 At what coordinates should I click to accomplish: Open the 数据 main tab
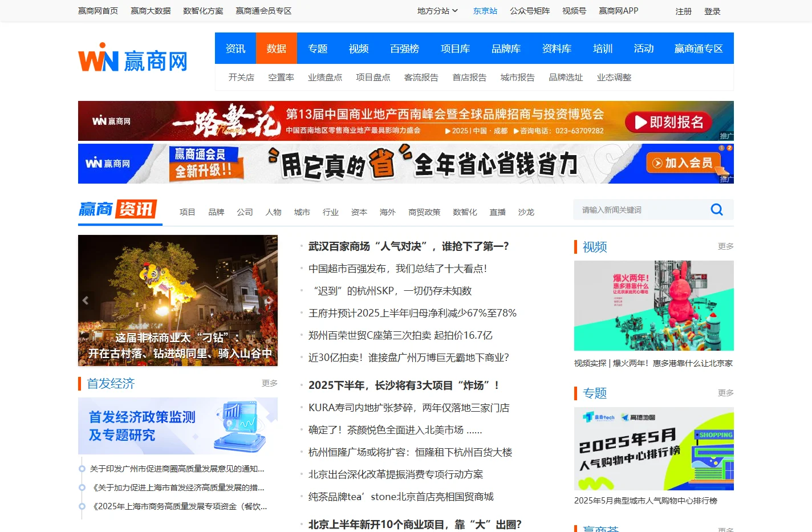pos(277,48)
